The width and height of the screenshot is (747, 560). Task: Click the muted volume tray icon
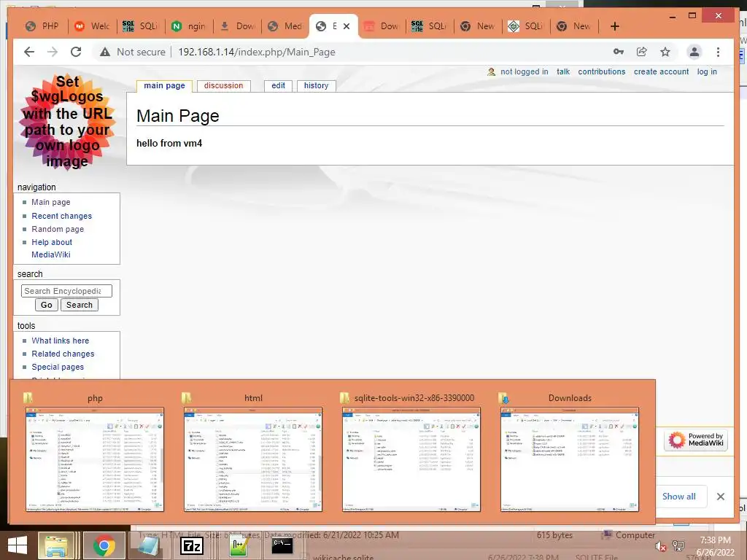pyautogui.click(x=659, y=546)
